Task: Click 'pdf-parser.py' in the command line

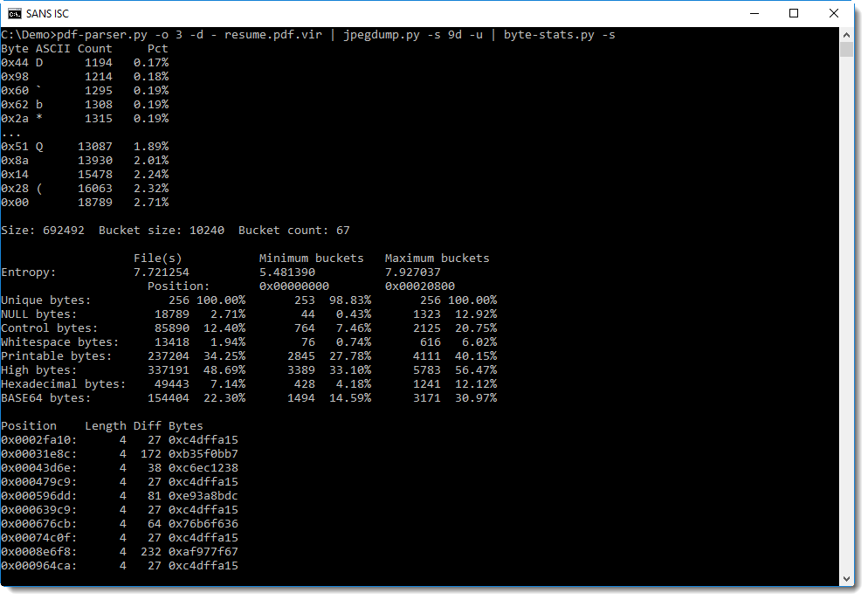Action: (x=102, y=34)
